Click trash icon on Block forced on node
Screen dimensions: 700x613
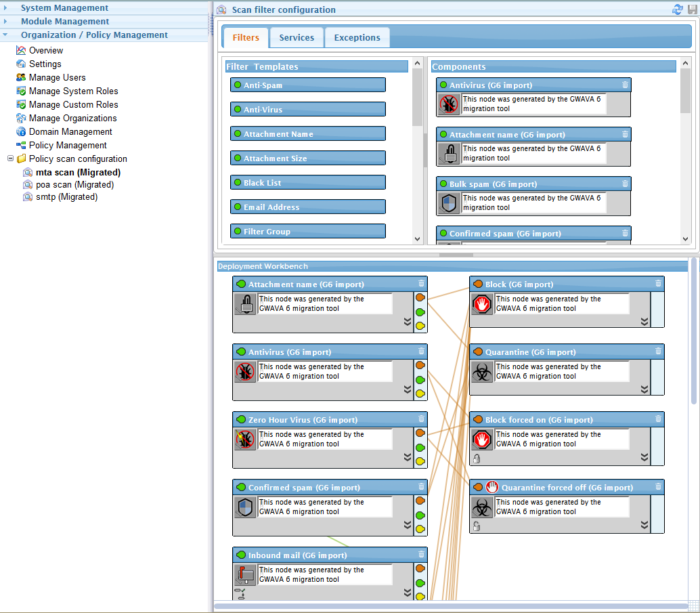(658, 419)
